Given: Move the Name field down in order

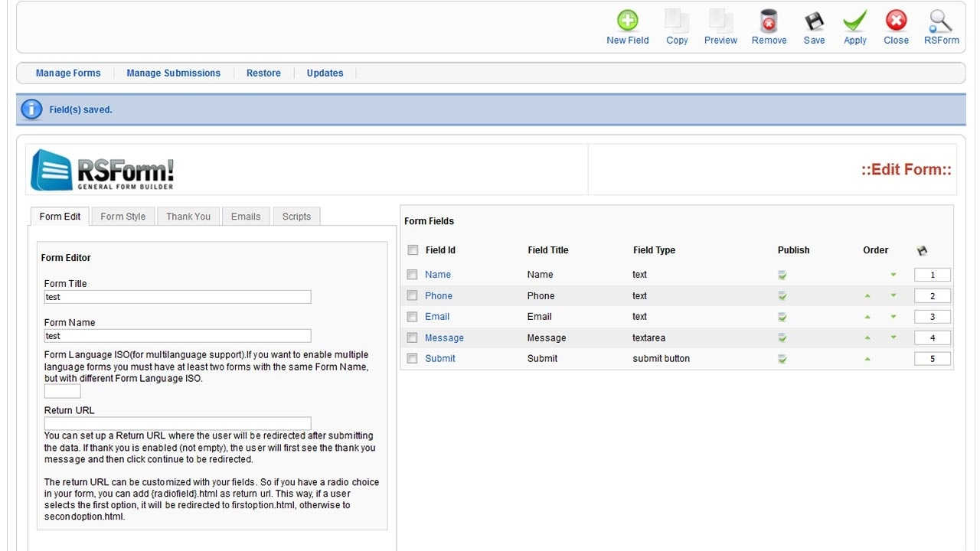Looking at the screenshot, I should [893, 274].
